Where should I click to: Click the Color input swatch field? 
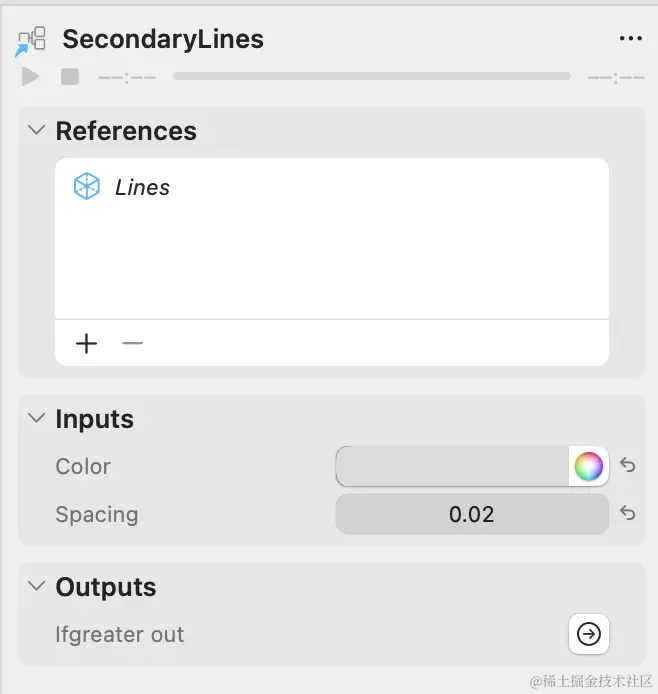(x=452, y=466)
